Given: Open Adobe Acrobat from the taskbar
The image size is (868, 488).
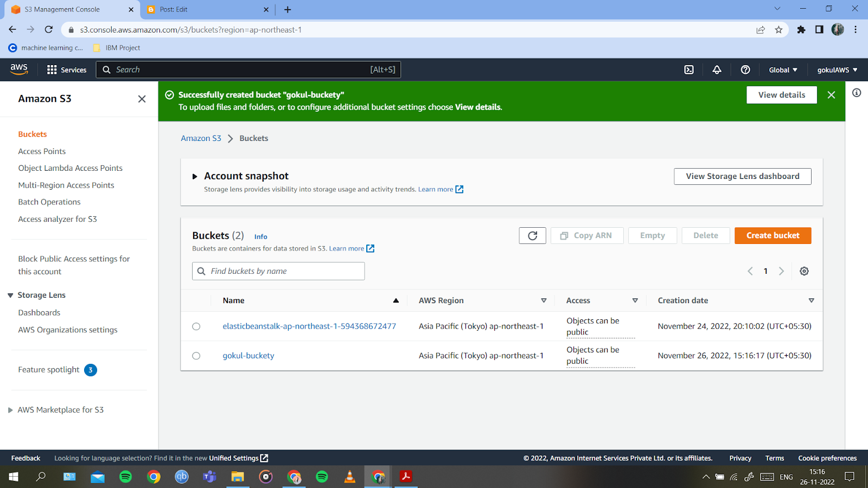Looking at the screenshot, I should point(406,477).
